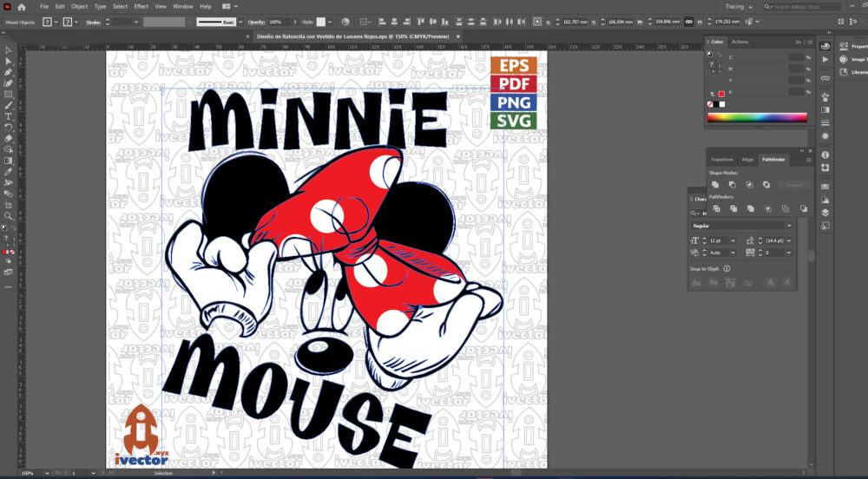The height and width of the screenshot is (479, 868).
Task: Toggle Constrain Width and Height Proportions link
Action: click(x=688, y=22)
